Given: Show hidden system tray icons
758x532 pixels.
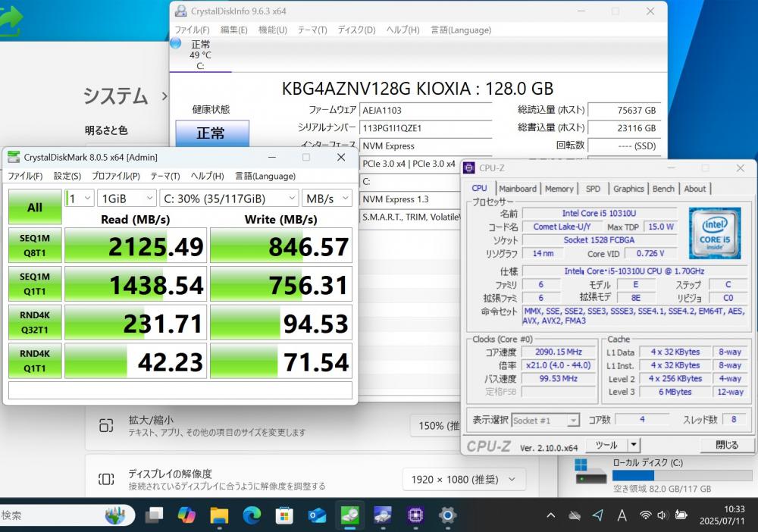Looking at the screenshot, I should tap(550, 515).
